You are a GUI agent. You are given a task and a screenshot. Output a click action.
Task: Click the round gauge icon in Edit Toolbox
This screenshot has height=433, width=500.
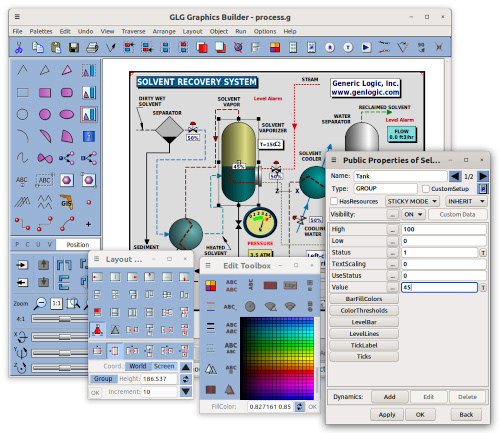(250, 306)
